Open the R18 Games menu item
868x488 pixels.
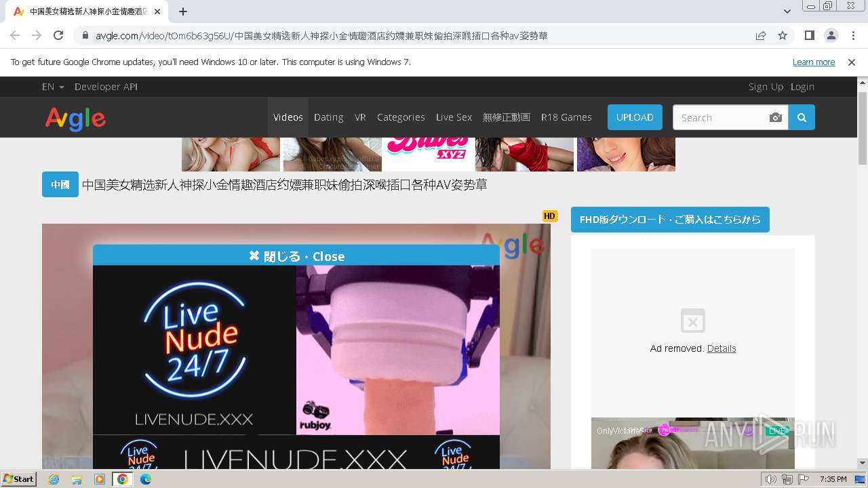point(566,117)
